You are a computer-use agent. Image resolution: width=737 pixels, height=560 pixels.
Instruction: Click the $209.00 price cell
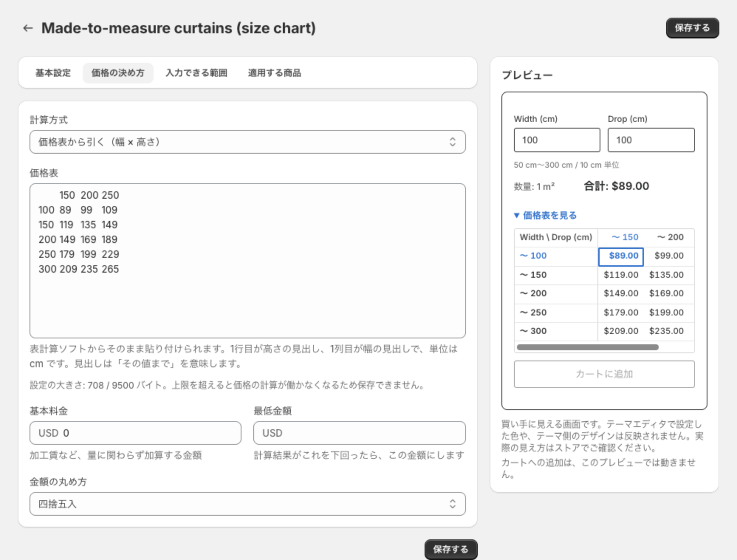click(621, 331)
